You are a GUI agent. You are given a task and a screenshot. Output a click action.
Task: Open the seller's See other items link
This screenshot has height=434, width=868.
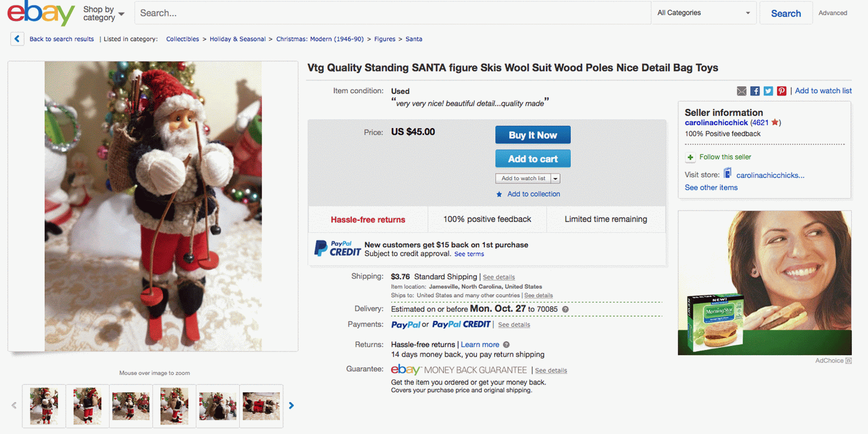pos(711,188)
